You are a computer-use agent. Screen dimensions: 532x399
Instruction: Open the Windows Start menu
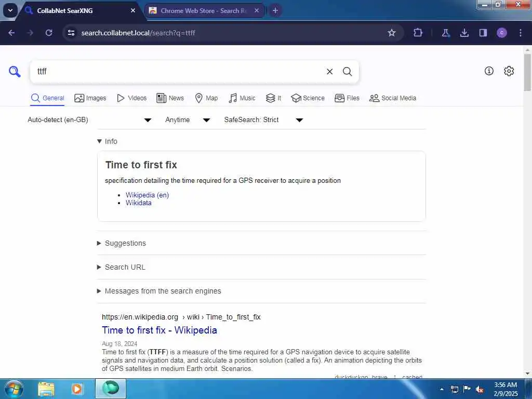point(13,389)
